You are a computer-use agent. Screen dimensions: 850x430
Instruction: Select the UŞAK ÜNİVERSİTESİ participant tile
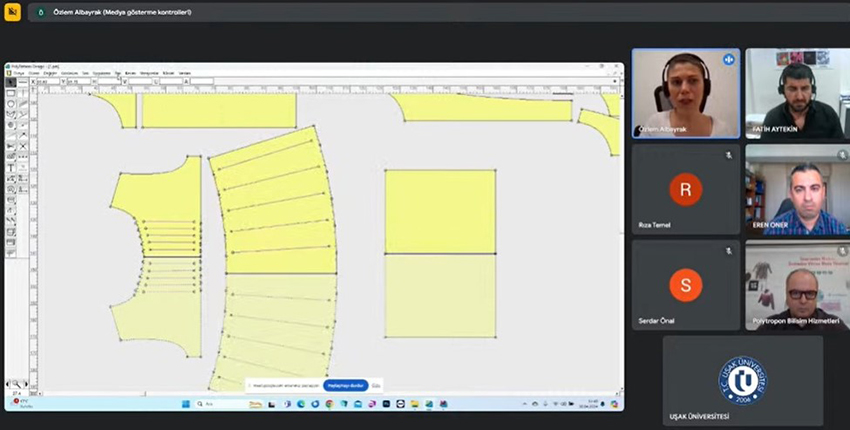[742, 380]
